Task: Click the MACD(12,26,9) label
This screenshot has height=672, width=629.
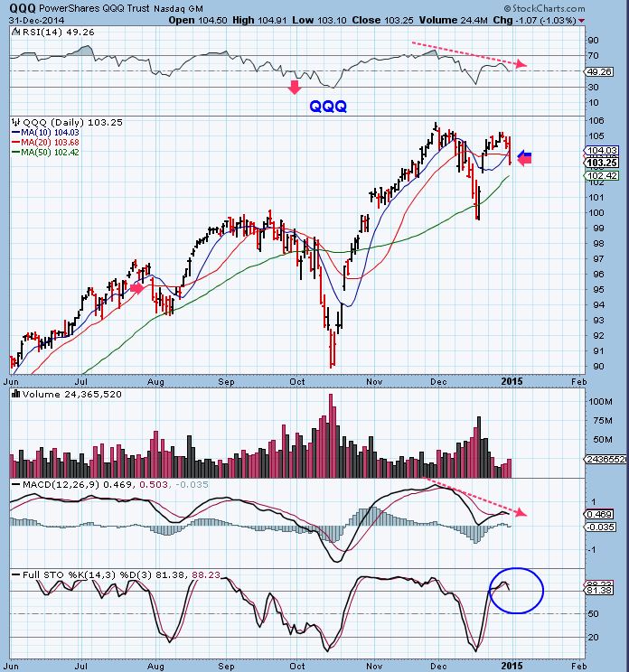Action: (x=61, y=485)
